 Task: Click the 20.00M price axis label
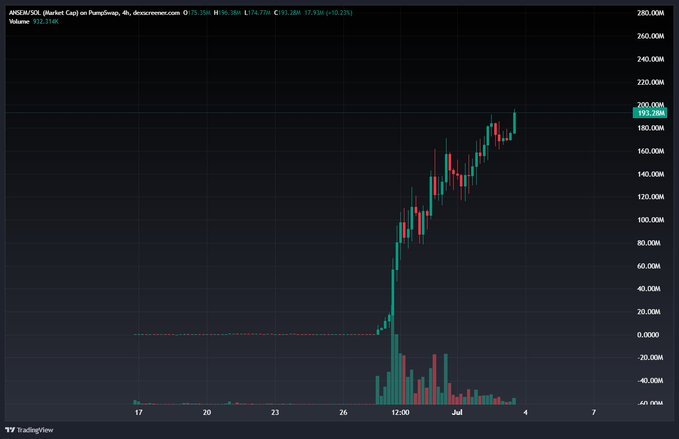649,312
